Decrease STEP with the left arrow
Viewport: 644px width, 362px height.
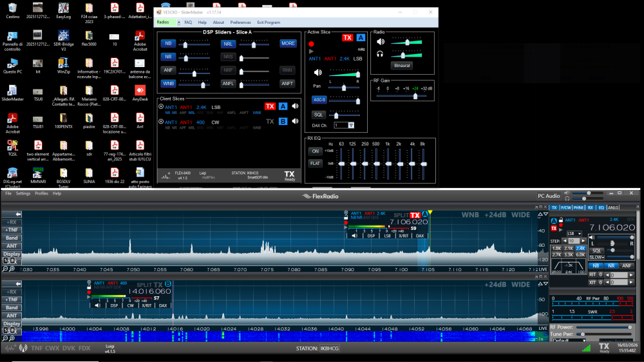(565, 241)
